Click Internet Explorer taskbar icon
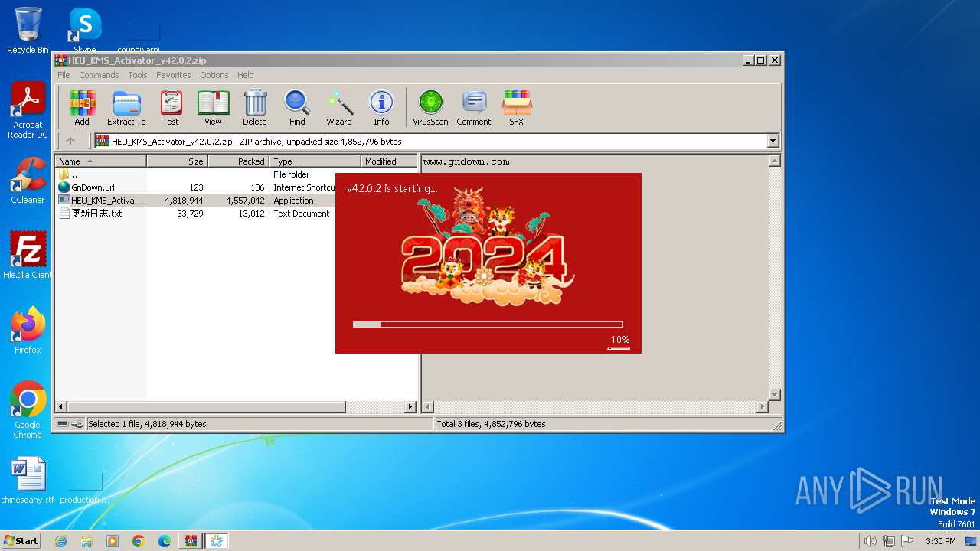 point(60,541)
